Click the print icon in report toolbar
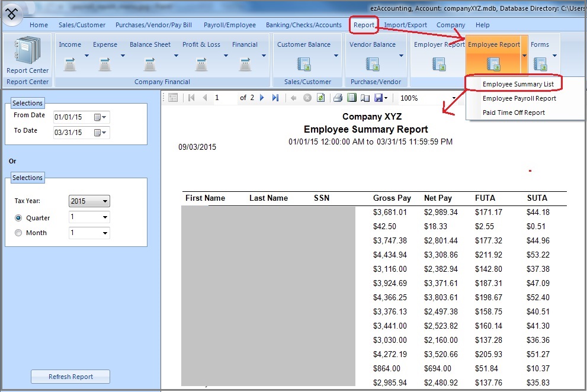This screenshot has width=587, height=392. point(338,98)
